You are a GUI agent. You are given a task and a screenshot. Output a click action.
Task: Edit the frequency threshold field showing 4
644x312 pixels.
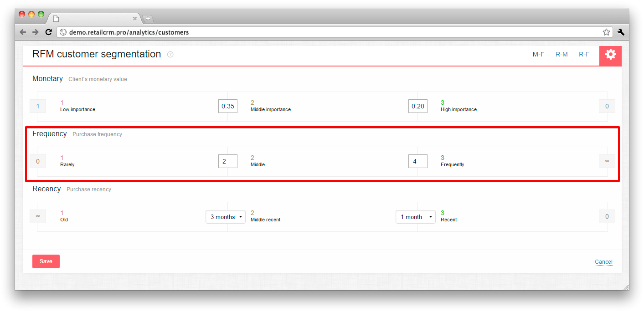pos(418,161)
